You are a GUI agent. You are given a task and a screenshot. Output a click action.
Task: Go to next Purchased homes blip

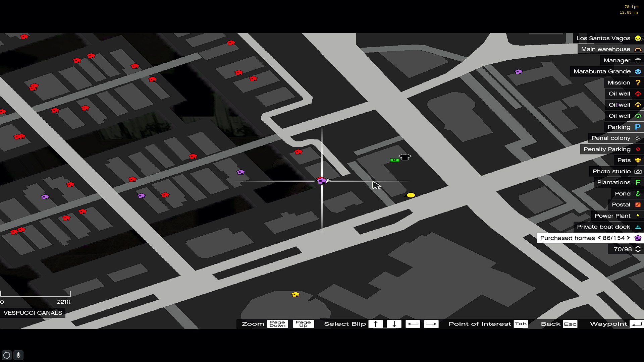pos(628,238)
